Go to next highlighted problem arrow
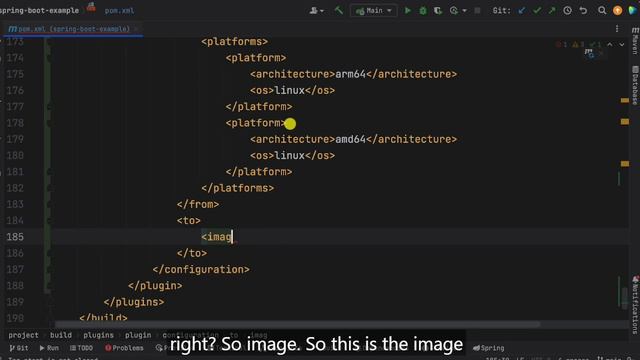Image resolution: width=640 pixels, height=360 pixels. pyautogui.click(x=622, y=44)
